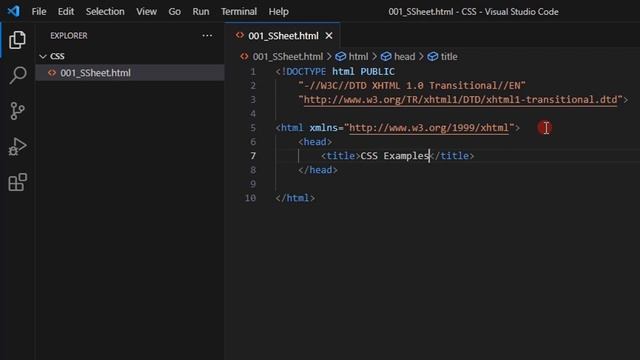Screen dimensions: 640x360
Task: Click the closing html tag
Action: click(295, 198)
